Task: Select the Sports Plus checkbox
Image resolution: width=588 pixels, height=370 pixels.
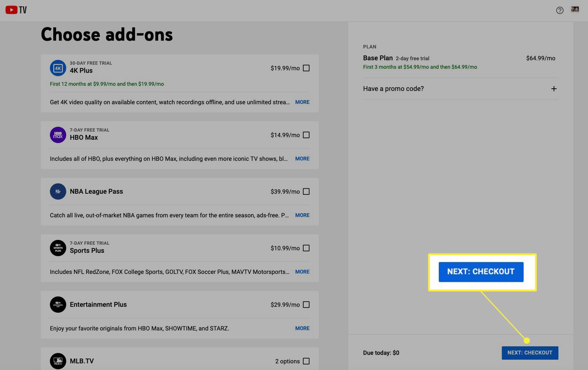Action: click(306, 248)
